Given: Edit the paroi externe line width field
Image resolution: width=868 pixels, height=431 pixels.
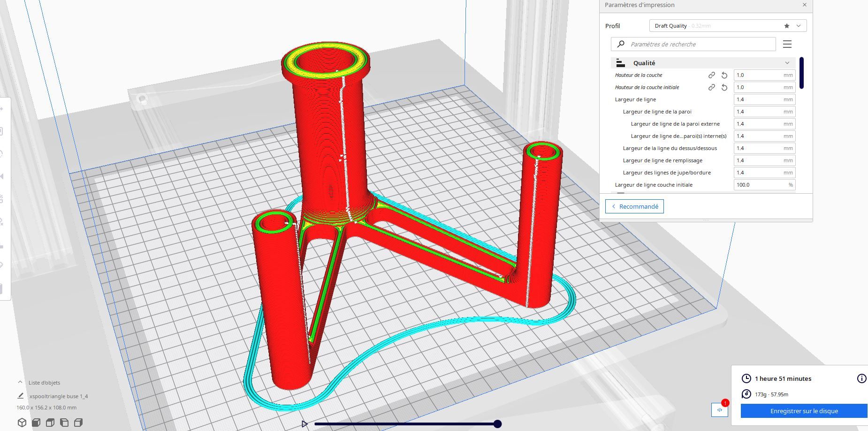Looking at the screenshot, I should coord(764,124).
